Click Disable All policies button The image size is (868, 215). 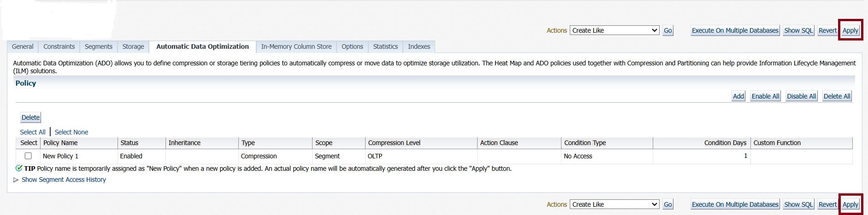[801, 96]
